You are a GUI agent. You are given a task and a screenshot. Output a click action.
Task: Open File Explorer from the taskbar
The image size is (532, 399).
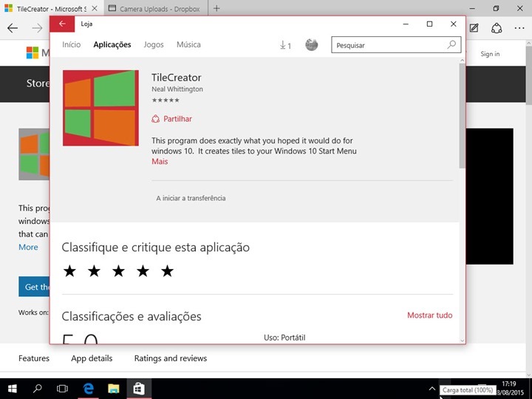coord(114,389)
